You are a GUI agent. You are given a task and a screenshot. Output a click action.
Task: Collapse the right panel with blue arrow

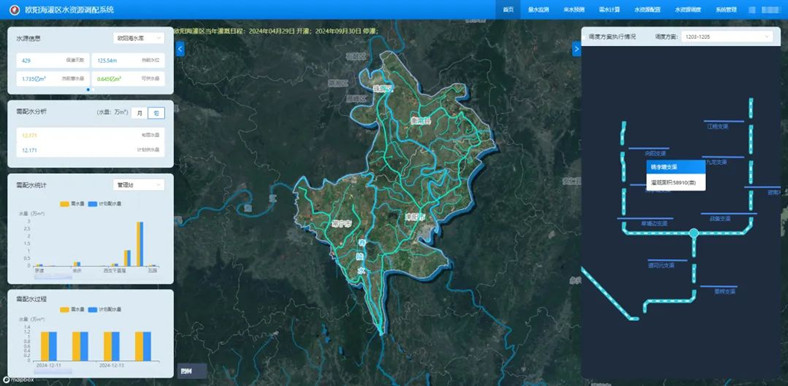point(576,49)
